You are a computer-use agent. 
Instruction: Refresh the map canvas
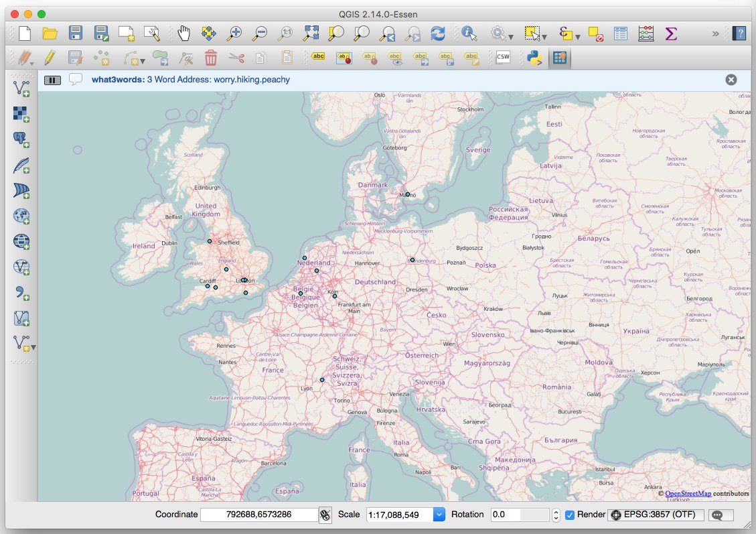[438, 34]
